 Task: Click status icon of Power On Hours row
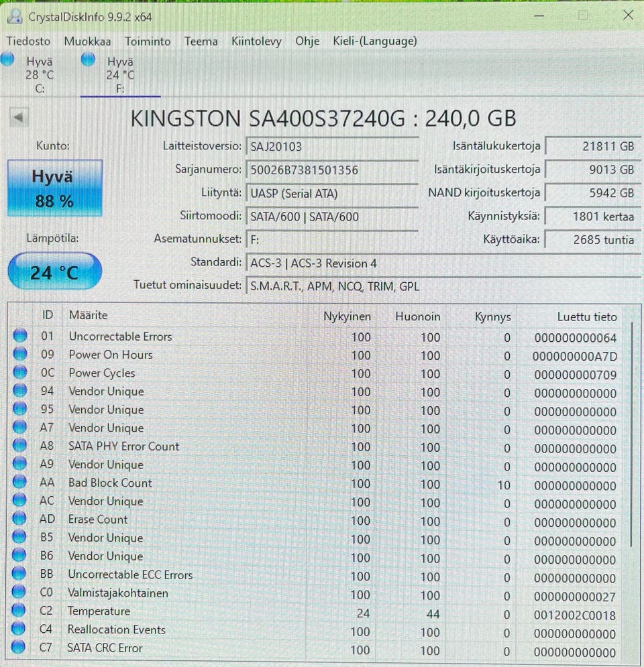coord(20,354)
